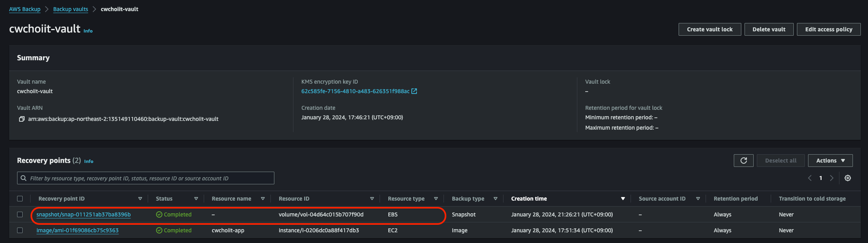Viewport: 868px width, 243px height.
Task: Click the Deselect all button
Action: 781,161
